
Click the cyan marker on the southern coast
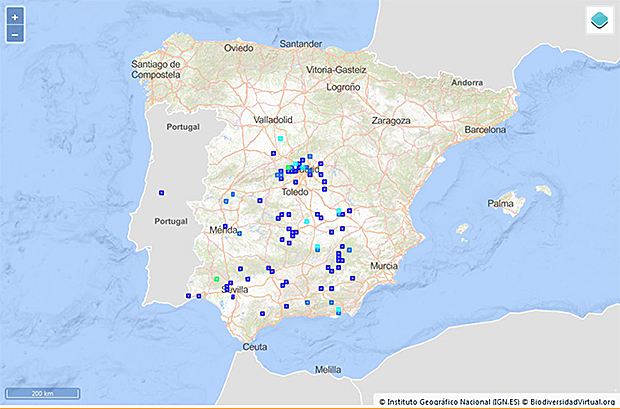(x=338, y=312)
